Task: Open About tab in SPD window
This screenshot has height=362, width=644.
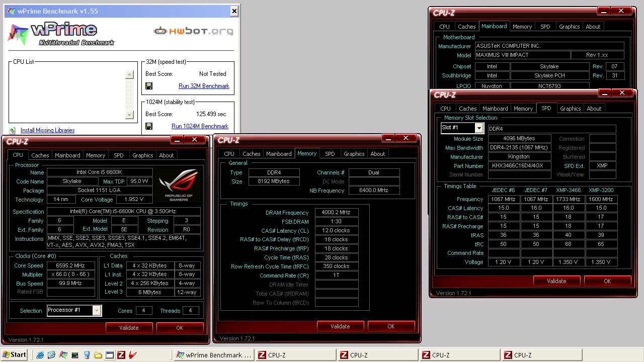Action: click(594, 109)
